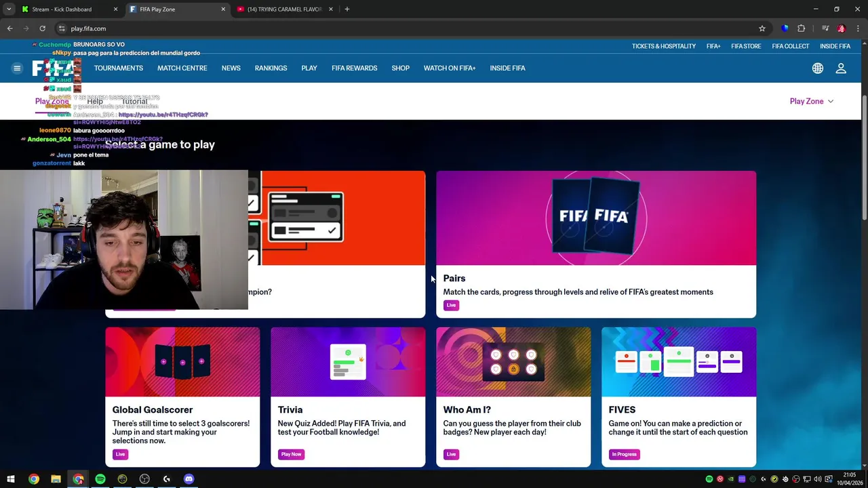Open the Windows Start menu
868x488 pixels.
11,479
